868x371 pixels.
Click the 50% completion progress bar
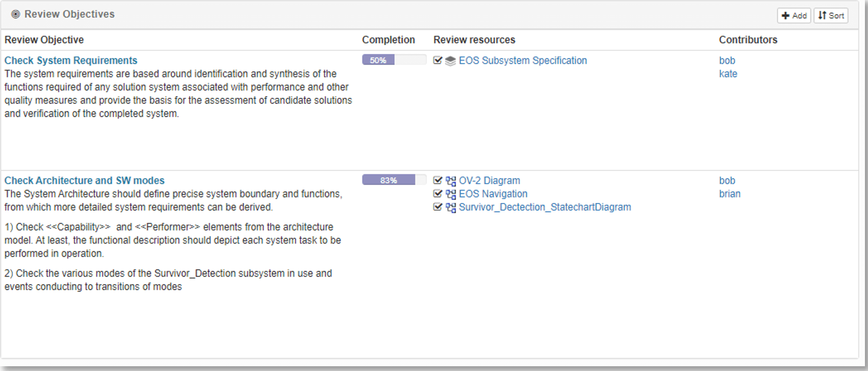[394, 60]
